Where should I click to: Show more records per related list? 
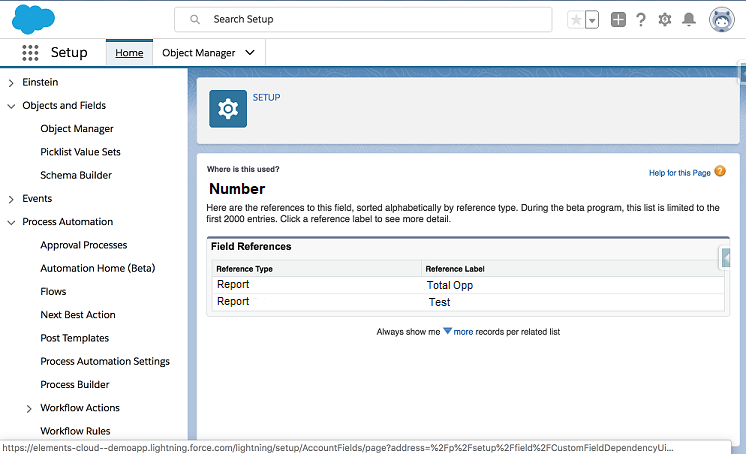coord(462,331)
